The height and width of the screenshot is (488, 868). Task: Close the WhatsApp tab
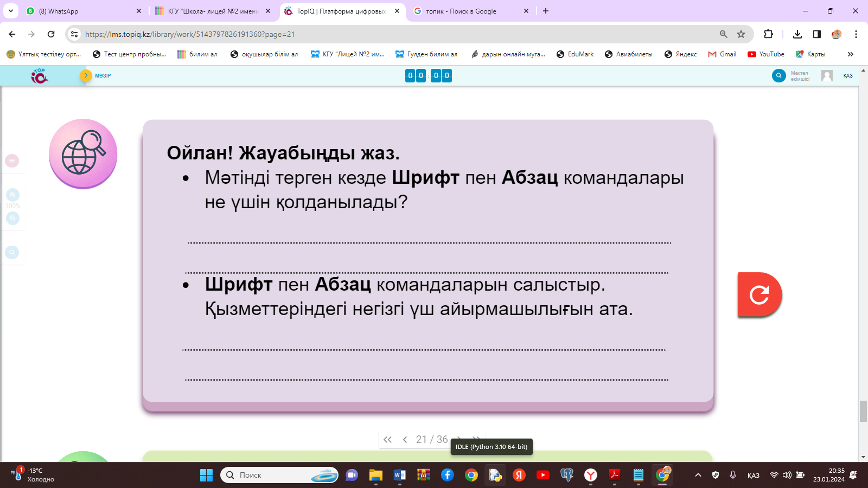[x=139, y=11]
